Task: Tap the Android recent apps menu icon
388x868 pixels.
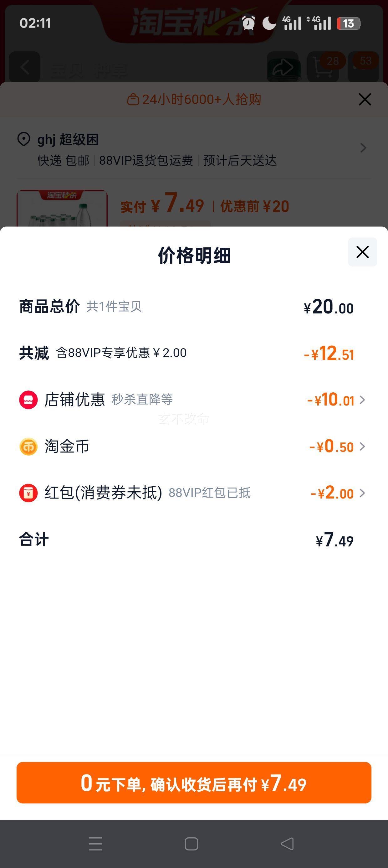Action: tap(95, 844)
